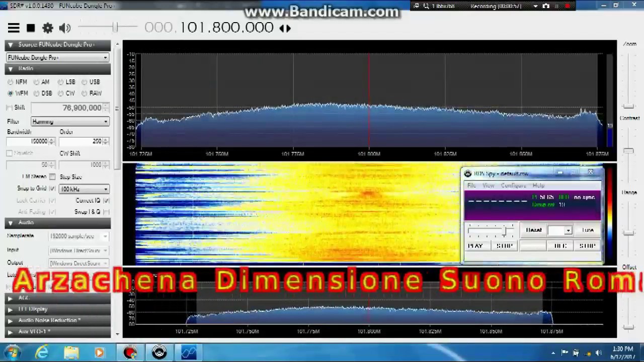Open the Step Size 100 kHz dropdown
This screenshot has width=644, height=362.
click(x=84, y=189)
